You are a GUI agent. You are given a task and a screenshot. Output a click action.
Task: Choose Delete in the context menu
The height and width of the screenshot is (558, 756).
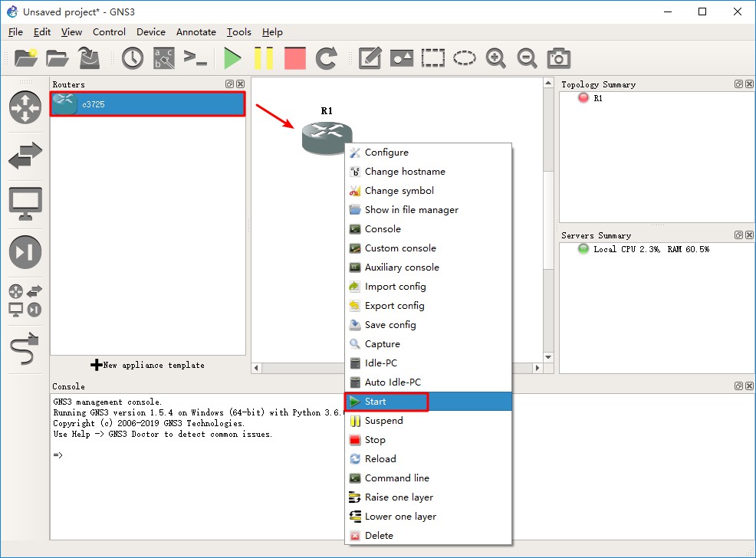(x=428, y=536)
